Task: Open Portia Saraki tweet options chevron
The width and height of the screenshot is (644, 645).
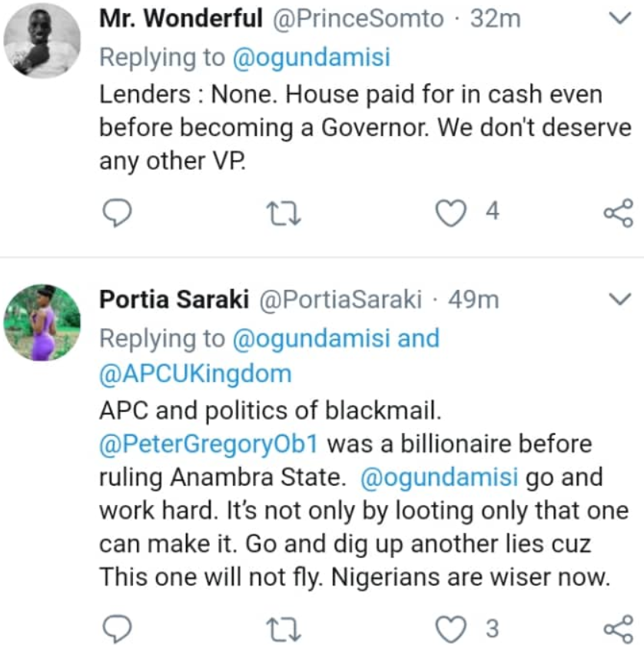Action: [618, 300]
